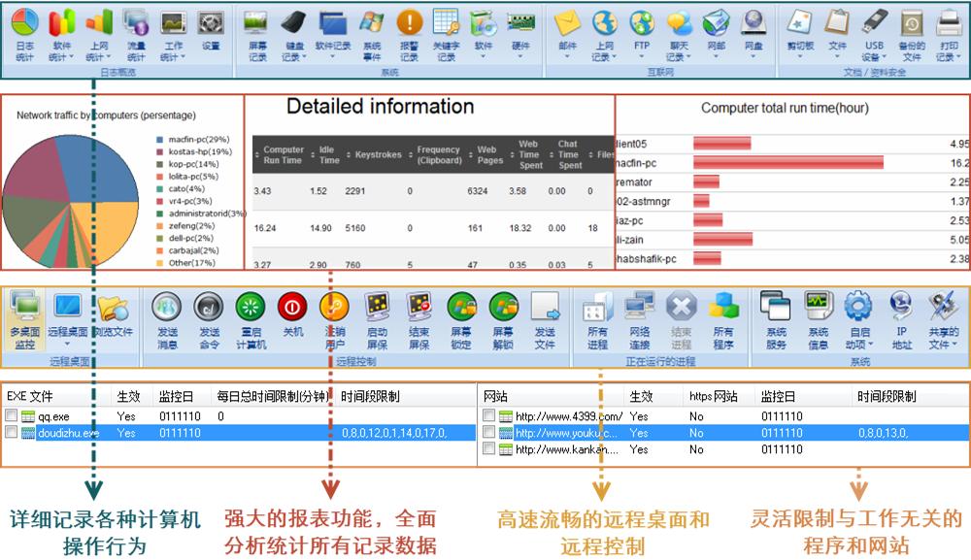Select cell value 5160 in Keystrokes
The width and height of the screenshot is (971, 560).
pos(354,228)
